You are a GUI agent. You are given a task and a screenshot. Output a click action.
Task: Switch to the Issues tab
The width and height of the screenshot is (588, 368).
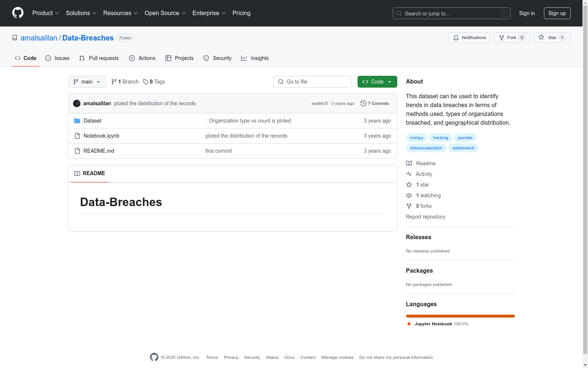(x=57, y=58)
